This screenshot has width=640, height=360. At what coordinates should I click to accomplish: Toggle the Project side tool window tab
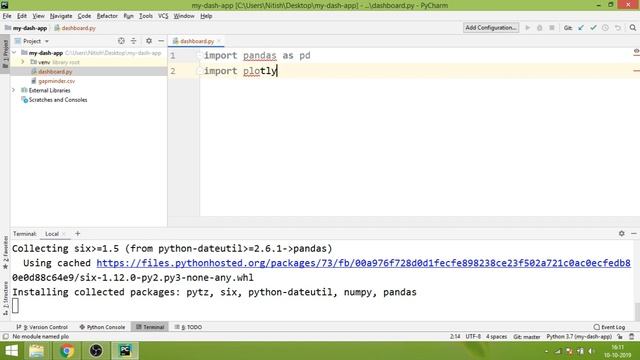click(x=5, y=55)
